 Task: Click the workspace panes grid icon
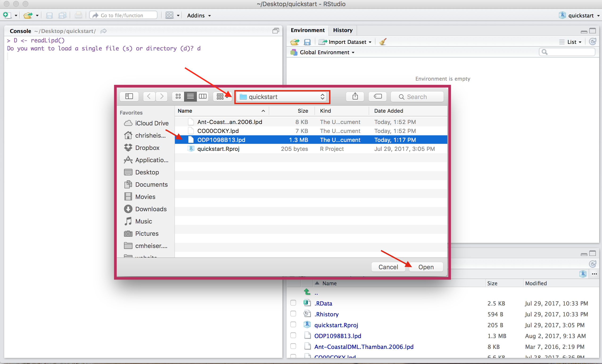169,15
